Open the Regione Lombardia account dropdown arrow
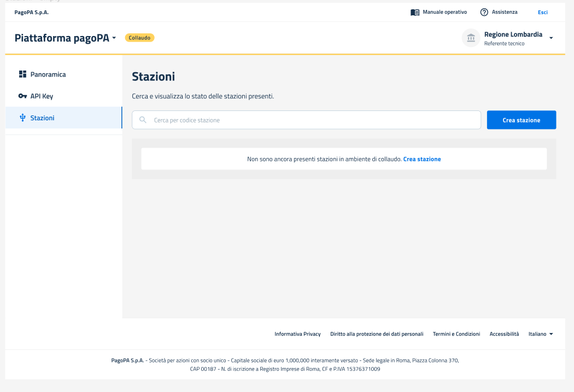The width and height of the screenshot is (574, 392). tap(551, 38)
